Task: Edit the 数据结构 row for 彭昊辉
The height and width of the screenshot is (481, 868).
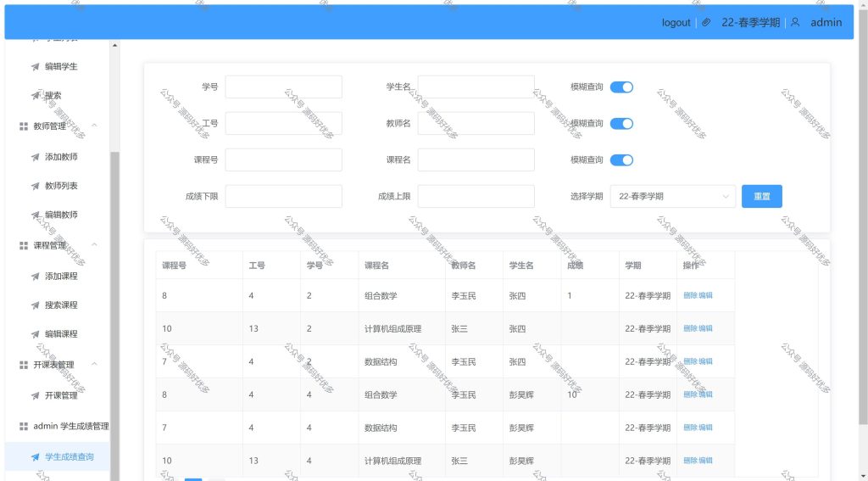Action: click(705, 428)
